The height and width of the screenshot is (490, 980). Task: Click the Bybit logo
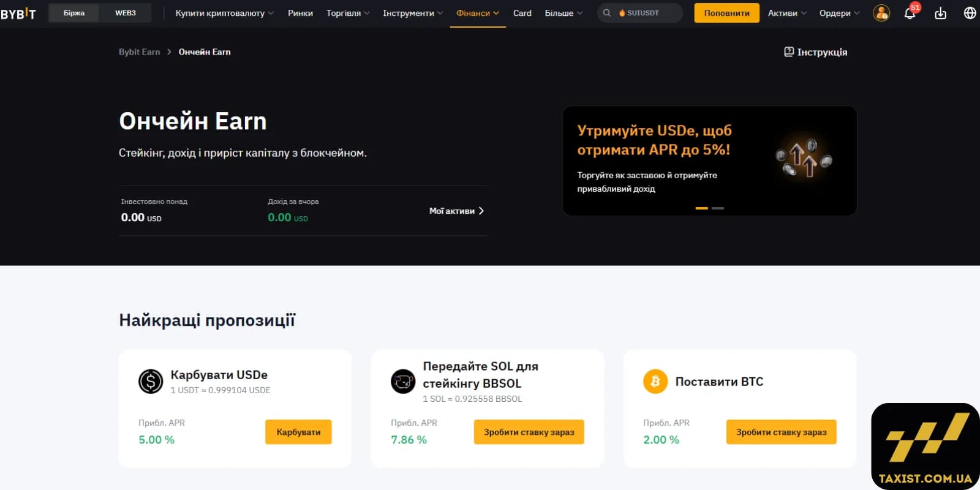(18, 13)
